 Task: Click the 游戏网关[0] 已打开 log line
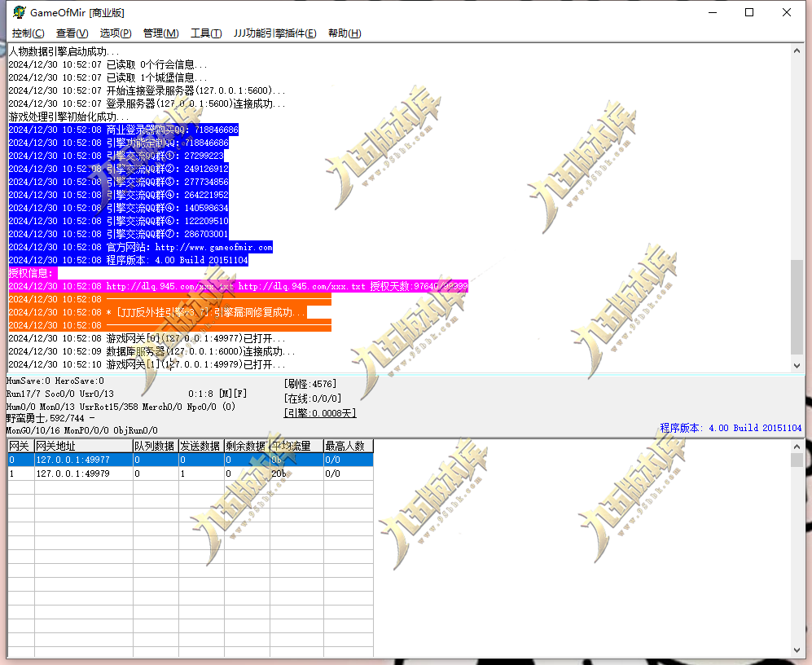pyautogui.click(x=147, y=338)
